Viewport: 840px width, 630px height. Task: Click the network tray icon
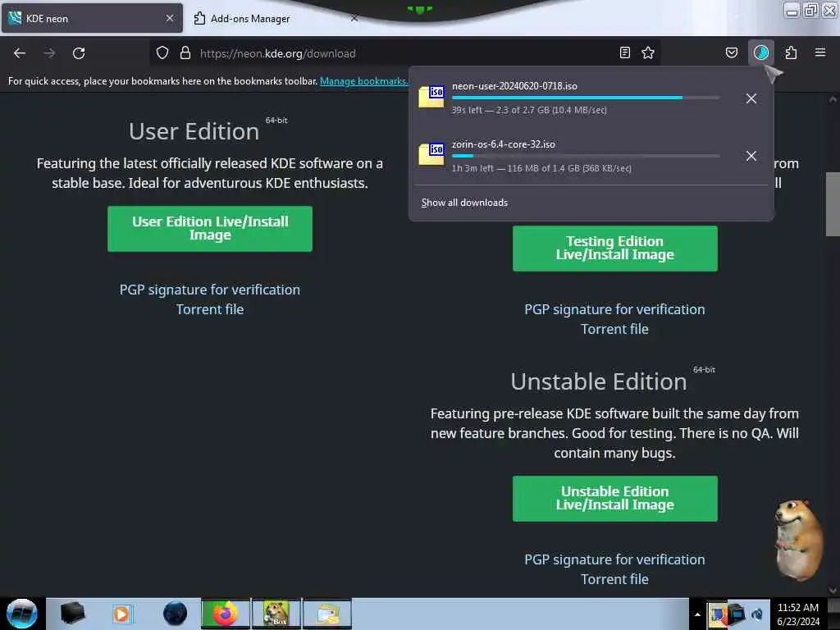[737, 614]
